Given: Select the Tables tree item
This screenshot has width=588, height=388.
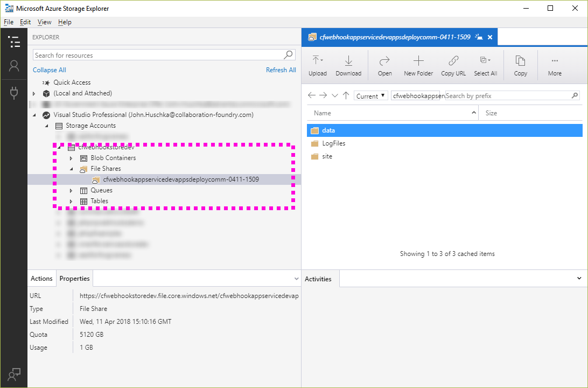Looking at the screenshot, I should (x=100, y=201).
